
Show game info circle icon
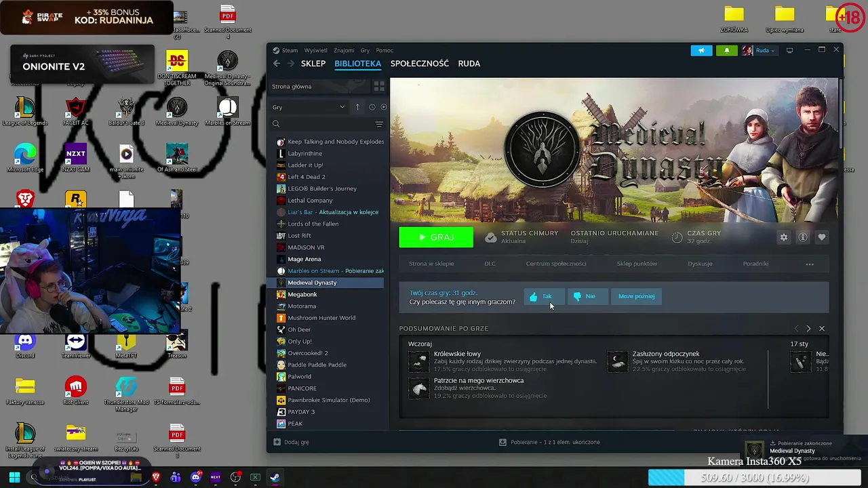(x=803, y=237)
